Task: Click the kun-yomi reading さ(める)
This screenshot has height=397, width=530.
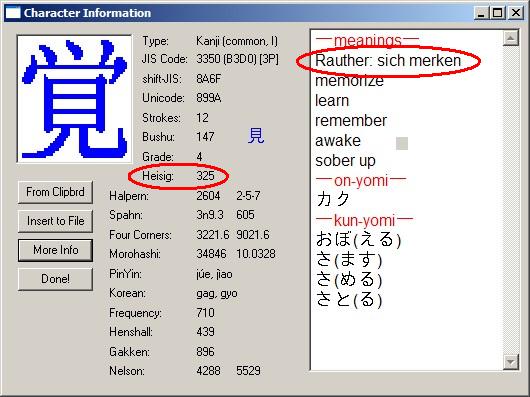Action: [x=349, y=280]
